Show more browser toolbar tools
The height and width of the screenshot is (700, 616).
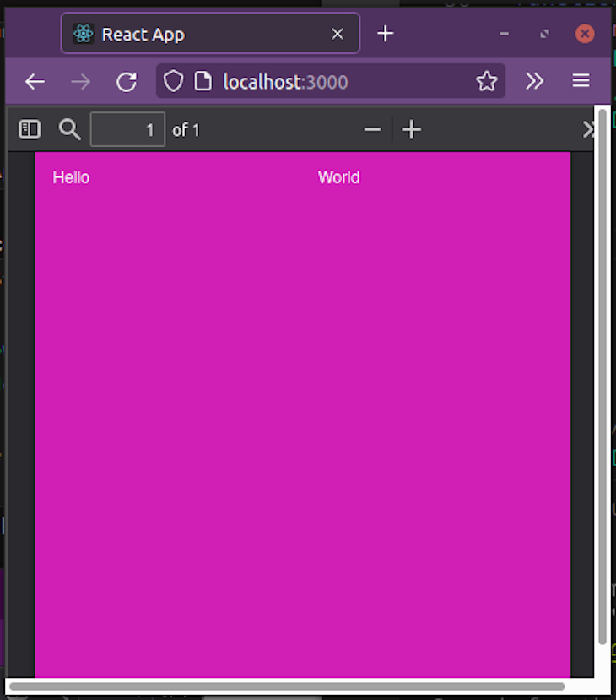pos(534,81)
